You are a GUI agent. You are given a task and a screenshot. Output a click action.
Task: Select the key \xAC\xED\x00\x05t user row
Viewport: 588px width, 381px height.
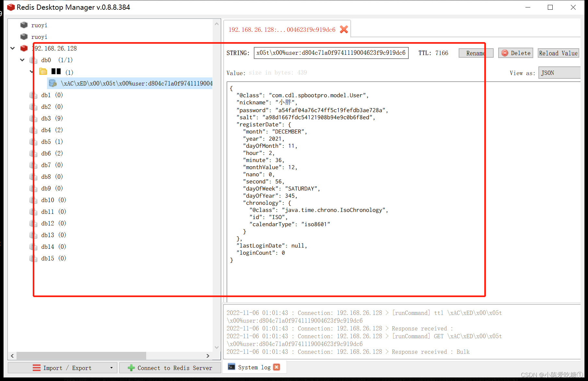coord(130,83)
